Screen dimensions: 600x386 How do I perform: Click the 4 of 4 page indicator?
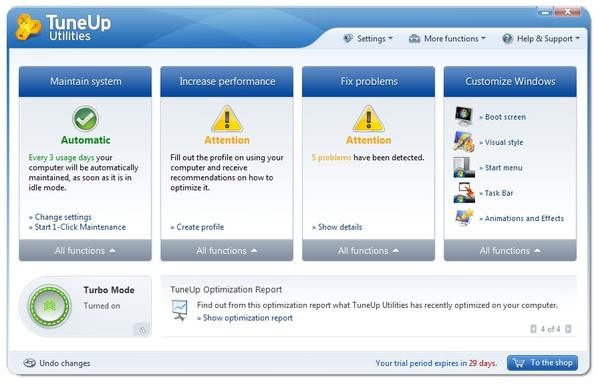[550, 329]
